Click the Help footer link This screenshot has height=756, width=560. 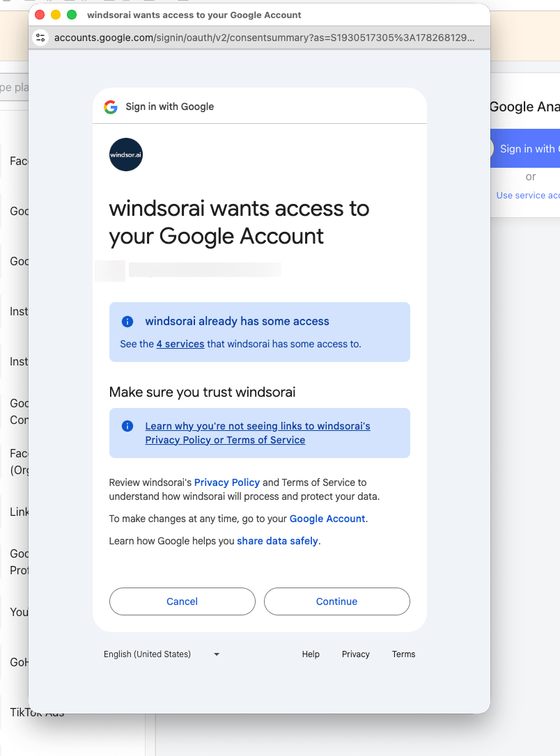coord(311,654)
